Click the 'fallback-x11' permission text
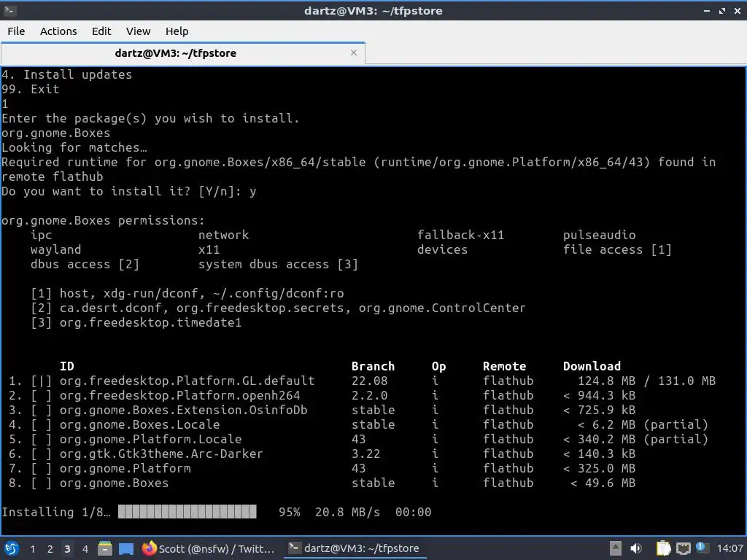747x560 pixels. click(461, 236)
